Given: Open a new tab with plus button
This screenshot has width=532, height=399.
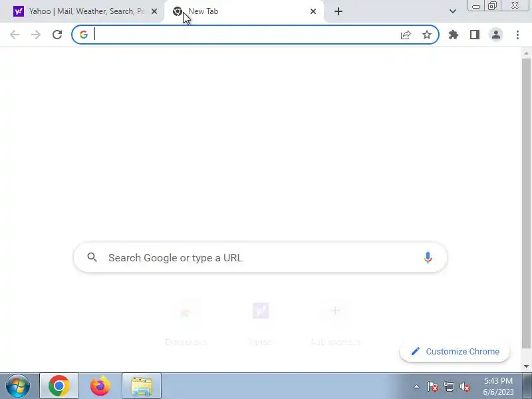Looking at the screenshot, I should point(338,11).
